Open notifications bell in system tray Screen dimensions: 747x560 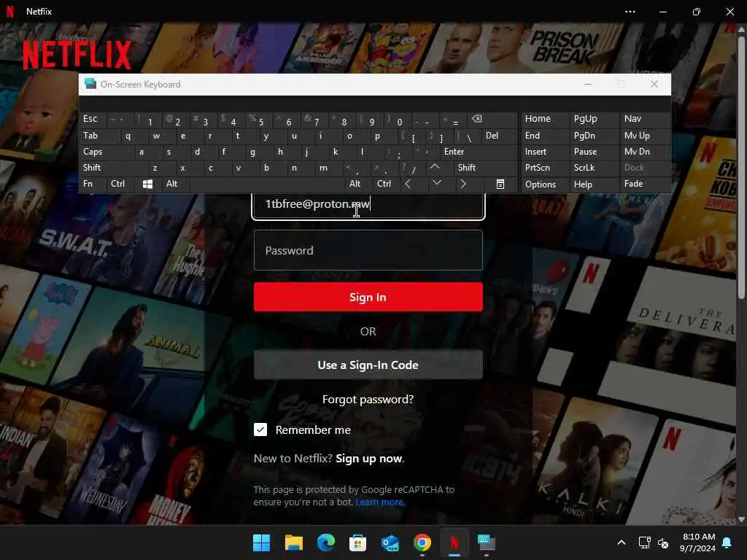pos(727,542)
